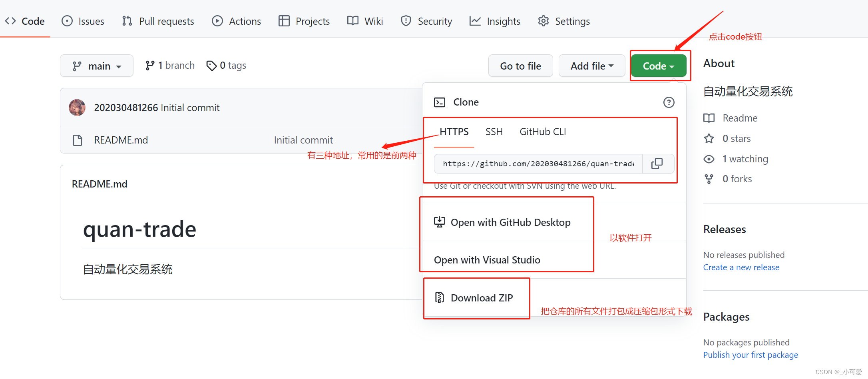Screen dimensions: 868x379
Task: Click the Issues circle-dot icon
Action: point(67,21)
